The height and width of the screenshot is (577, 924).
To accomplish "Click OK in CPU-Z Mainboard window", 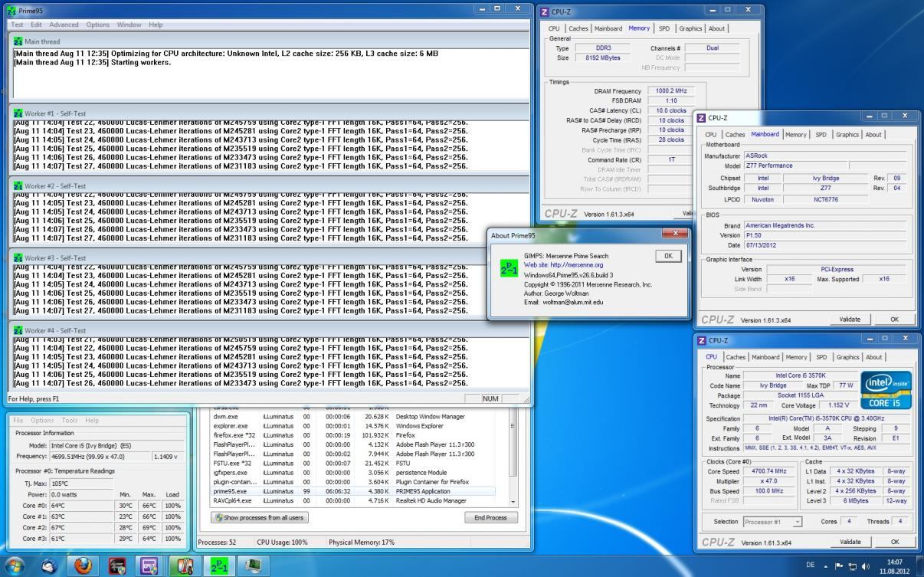I will tap(894, 319).
